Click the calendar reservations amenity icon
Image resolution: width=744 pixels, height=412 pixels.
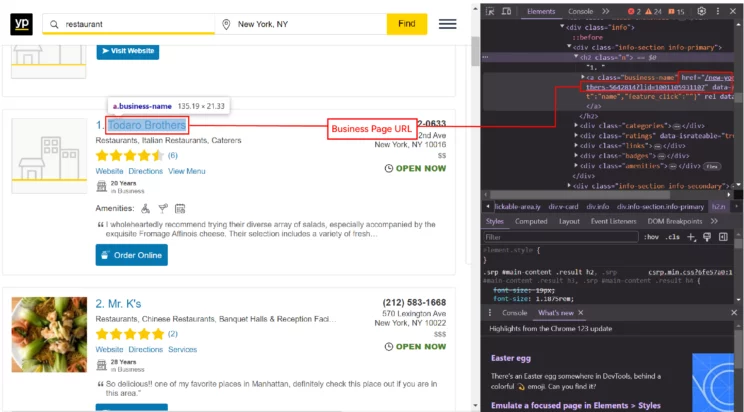tap(180, 208)
